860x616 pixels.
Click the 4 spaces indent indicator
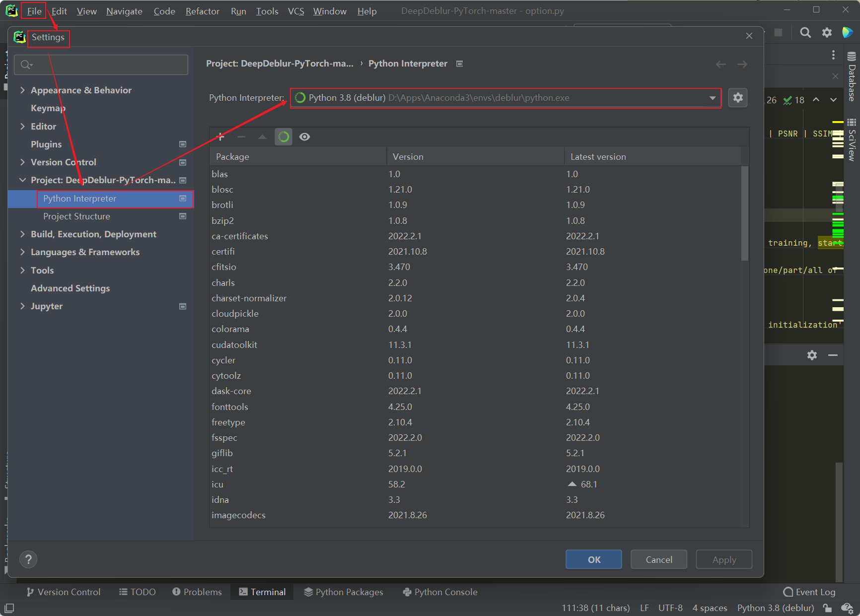click(710, 608)
